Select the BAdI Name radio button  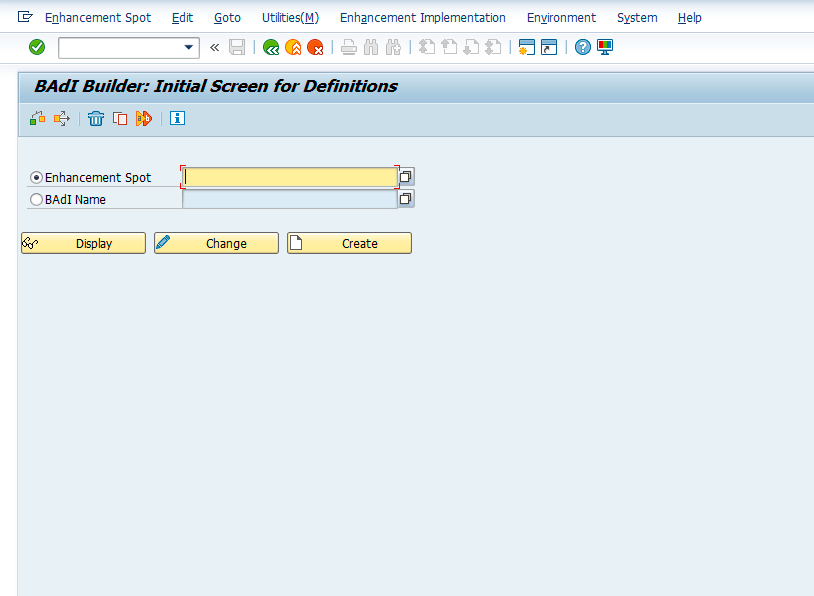(36, 199)
